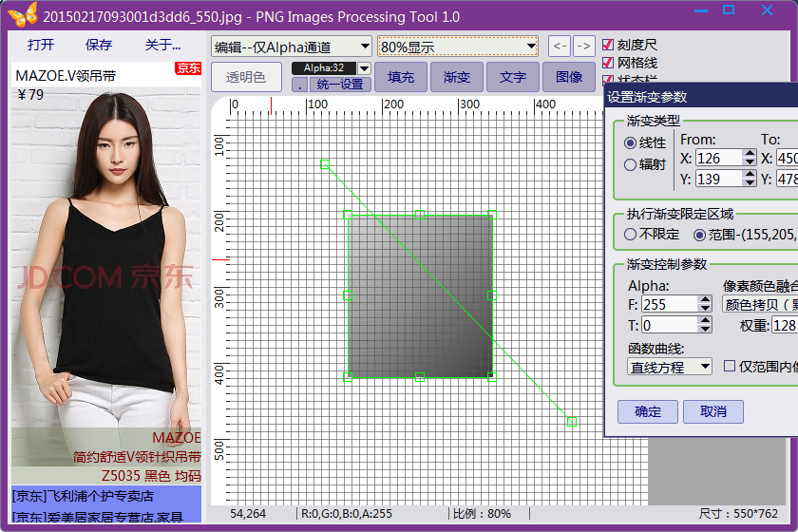Click the 文字 (Text) tool button

click(x=513, y=77)
